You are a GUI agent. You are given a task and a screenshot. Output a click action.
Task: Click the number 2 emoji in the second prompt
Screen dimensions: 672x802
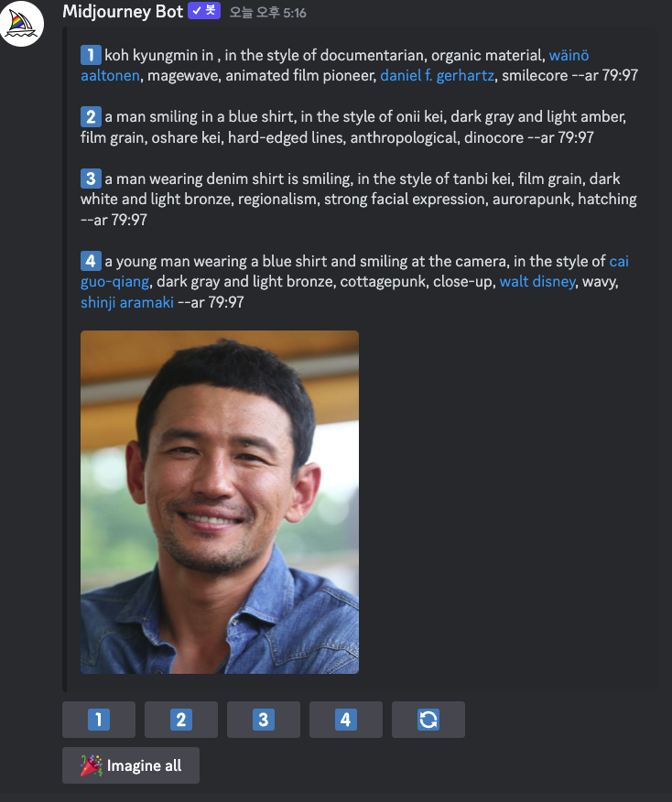click(91, 116)
